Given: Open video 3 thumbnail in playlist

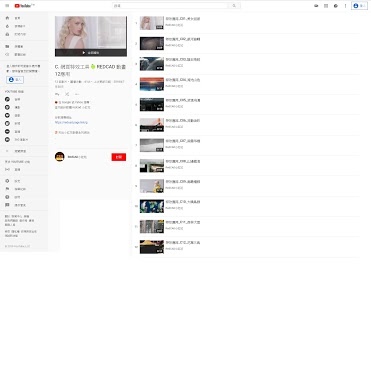Looking at the screenshot, I should tap(152, 64).
